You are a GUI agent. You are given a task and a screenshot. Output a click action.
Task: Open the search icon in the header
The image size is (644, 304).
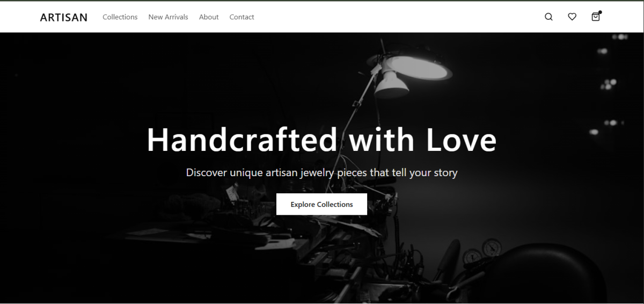click(548, 17)
